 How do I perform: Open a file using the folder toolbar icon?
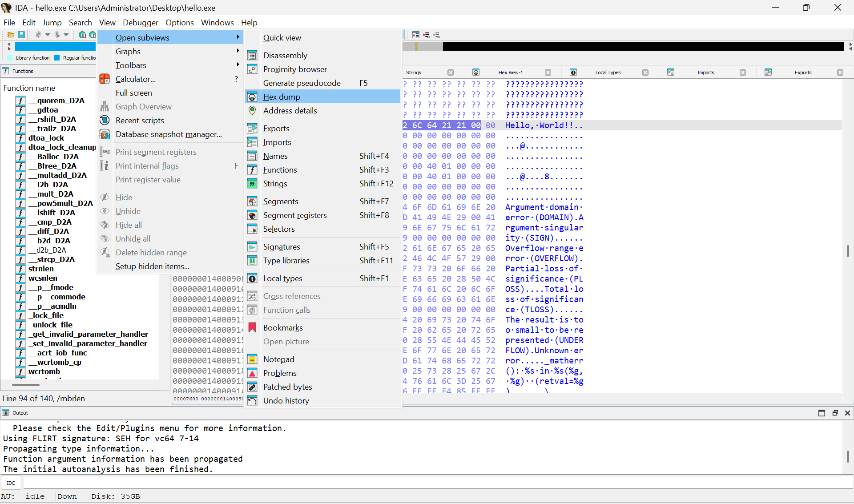pyautogui.click(x=11, y=35)
